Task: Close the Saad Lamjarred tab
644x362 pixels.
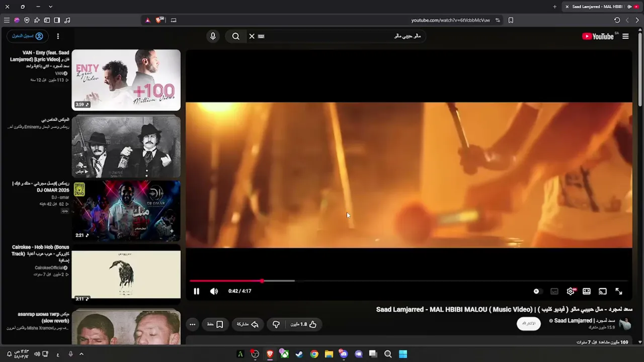Action: (x=567, y=7)
